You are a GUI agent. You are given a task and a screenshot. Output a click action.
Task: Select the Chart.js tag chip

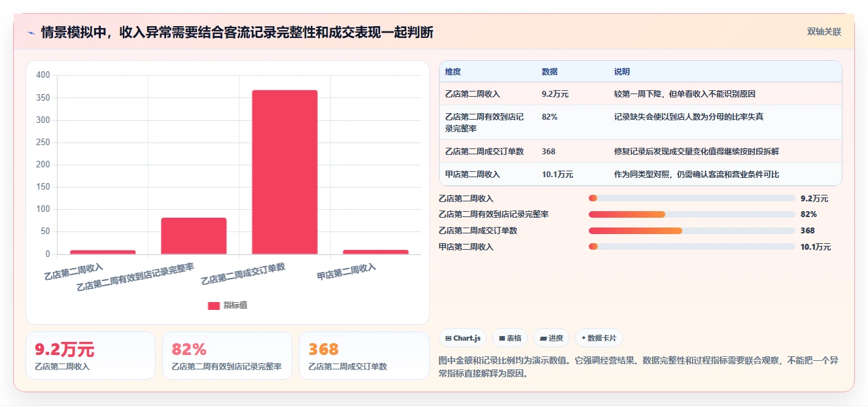462,338
